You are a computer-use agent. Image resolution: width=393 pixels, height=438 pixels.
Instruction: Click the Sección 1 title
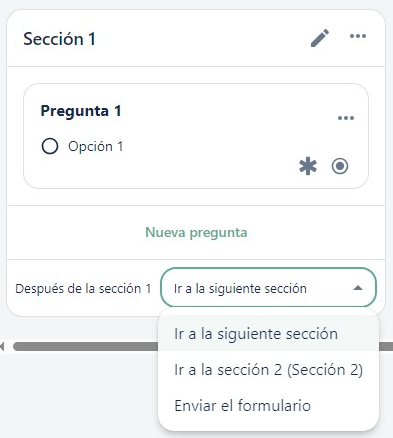(x=59, y=39)
